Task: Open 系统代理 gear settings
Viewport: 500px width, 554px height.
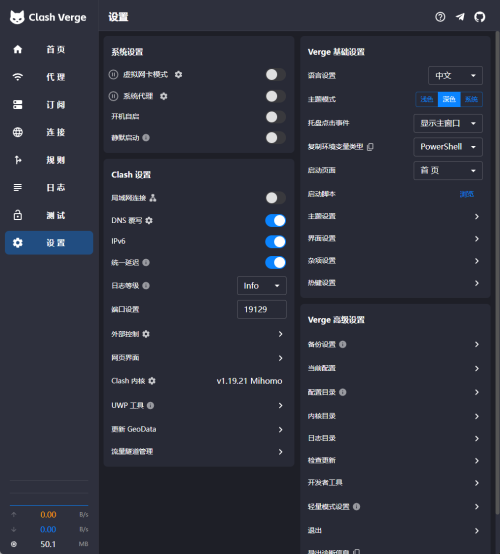Action: click(x=164, y=96)
